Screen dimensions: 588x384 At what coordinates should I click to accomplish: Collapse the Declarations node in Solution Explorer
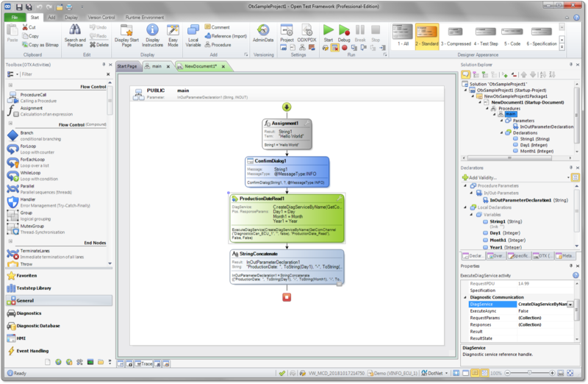click(501, 133)
